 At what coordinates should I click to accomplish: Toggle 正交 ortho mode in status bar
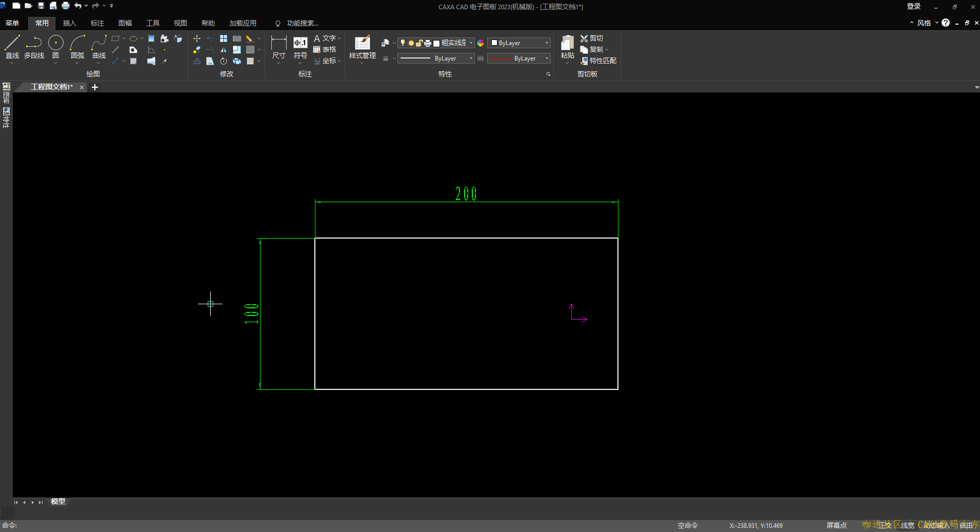[x=885, y=525]
